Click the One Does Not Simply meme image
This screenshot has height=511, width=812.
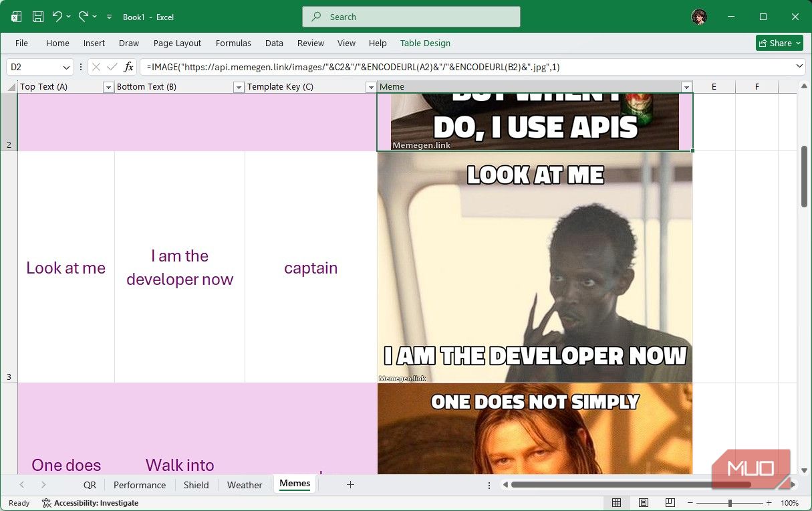coord(535,429)
